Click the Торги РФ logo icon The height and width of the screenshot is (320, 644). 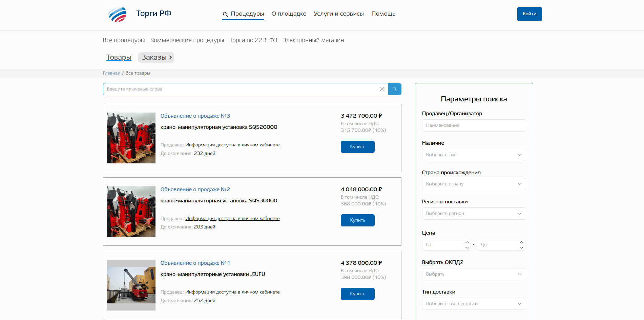[118, 15]
